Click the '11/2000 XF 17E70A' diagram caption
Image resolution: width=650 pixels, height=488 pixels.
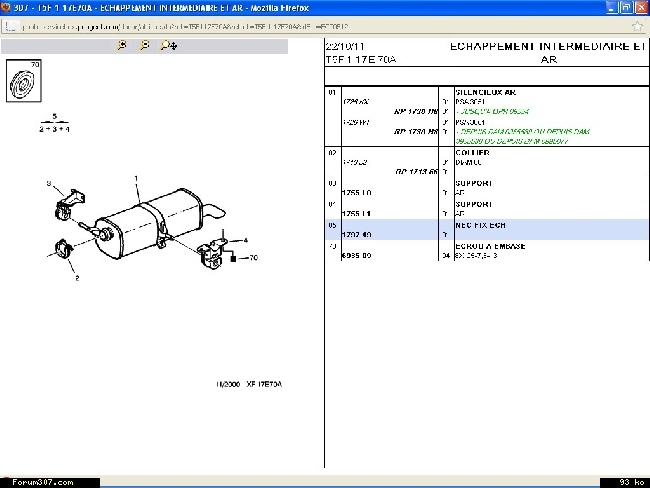click(x=249, y=384)
